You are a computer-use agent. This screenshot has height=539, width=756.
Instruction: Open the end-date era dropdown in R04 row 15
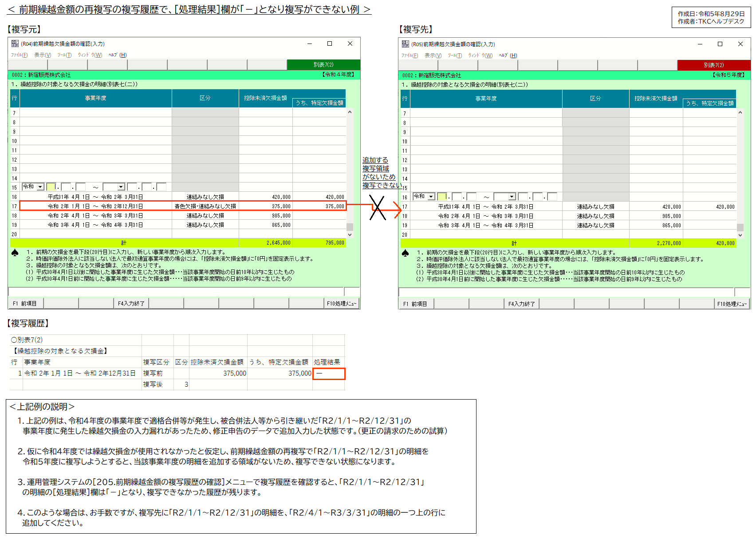pyautogui.click(x=121, y=187)
